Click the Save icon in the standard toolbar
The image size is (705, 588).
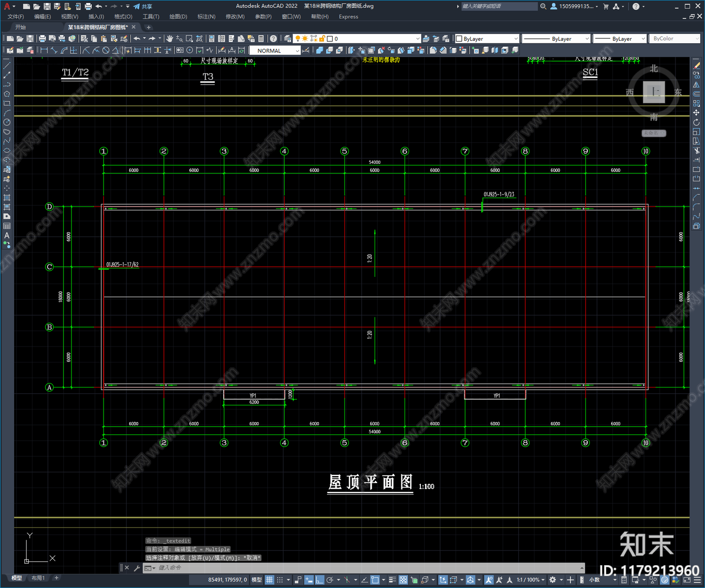(x=30, y=39)
